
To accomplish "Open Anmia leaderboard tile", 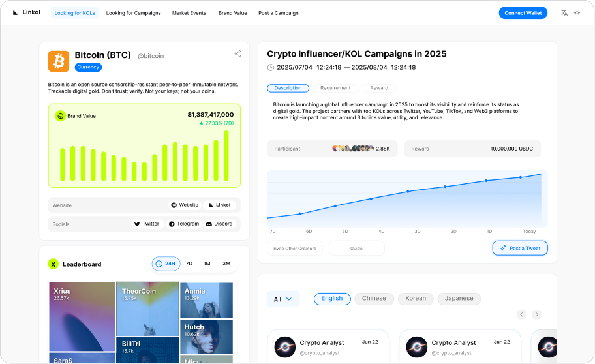I will pyautogui.click(x=206, y=300).
